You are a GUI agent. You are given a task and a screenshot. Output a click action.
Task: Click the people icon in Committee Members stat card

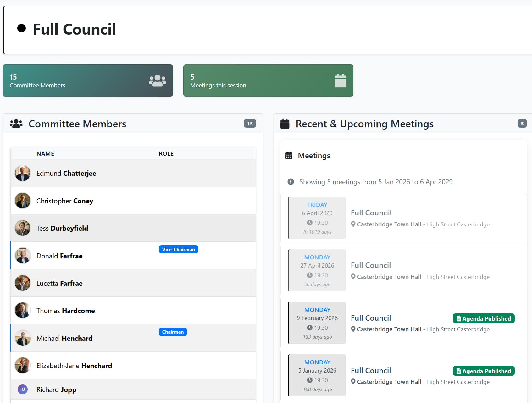click(x=158, y=81)
